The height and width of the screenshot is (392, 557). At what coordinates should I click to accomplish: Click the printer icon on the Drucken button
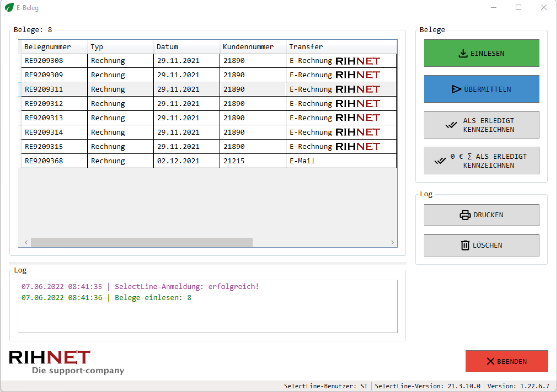point(465,215)
